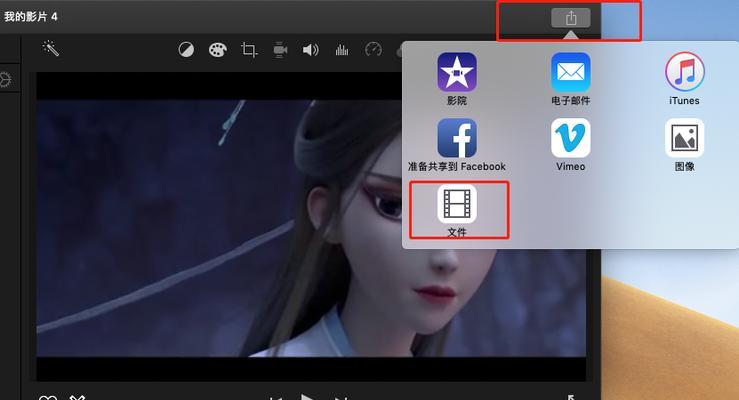Open the Speed adjustment tool
Screen dimensions: 739x400
point(373,49)
